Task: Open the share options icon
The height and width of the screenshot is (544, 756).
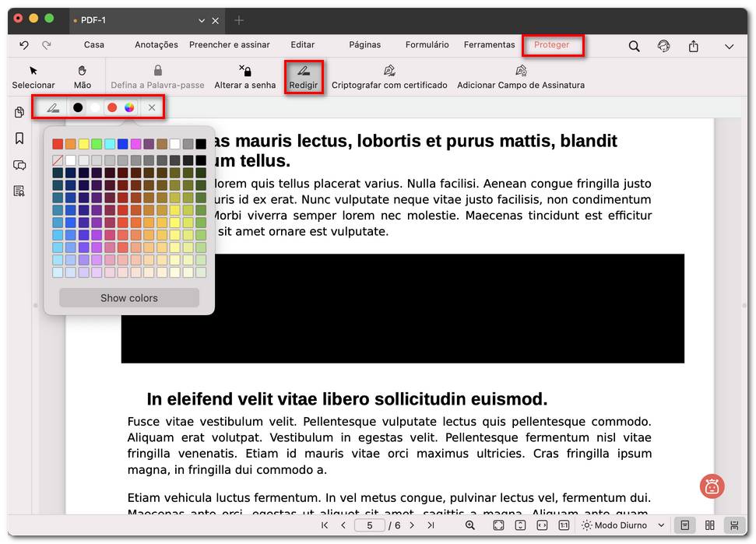Action: point(692,47)
